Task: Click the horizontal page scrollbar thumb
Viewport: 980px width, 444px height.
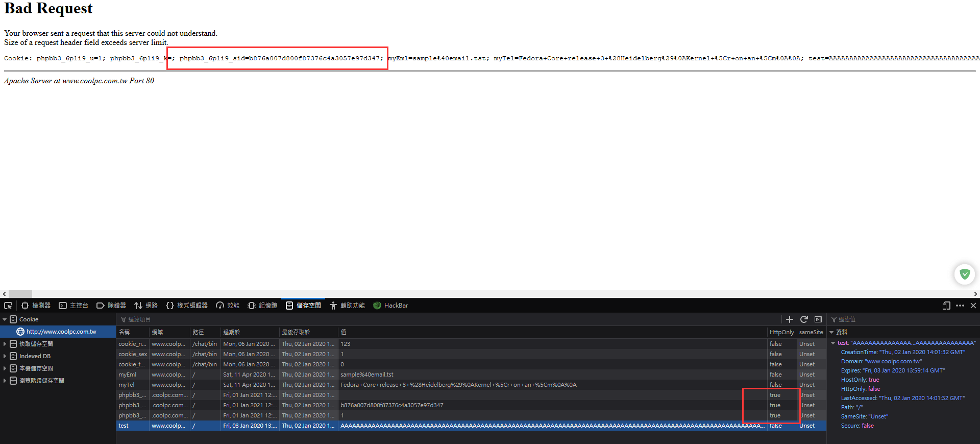Action: tap(20, 294)
